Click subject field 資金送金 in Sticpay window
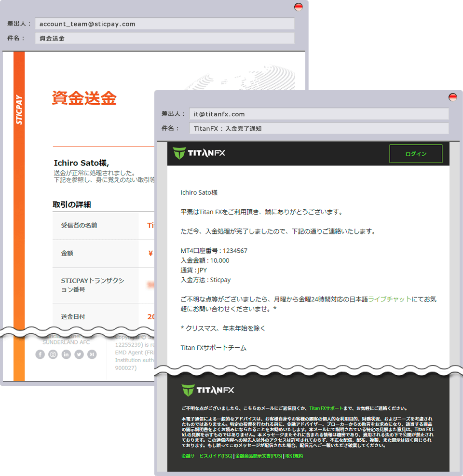Screen dimensions: 463x476 click(x=164, y=38)
